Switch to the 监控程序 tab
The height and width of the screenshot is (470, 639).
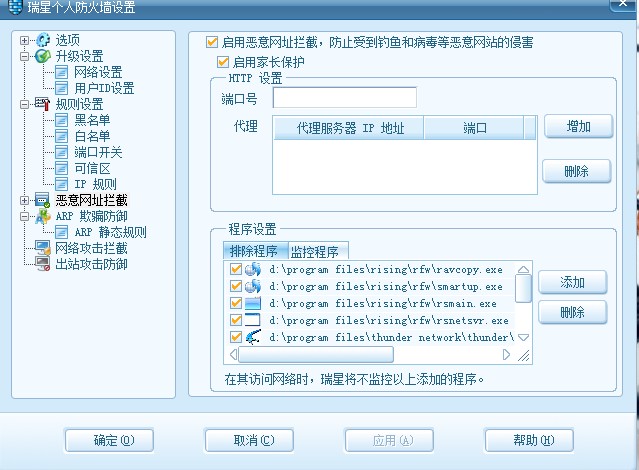317,251
